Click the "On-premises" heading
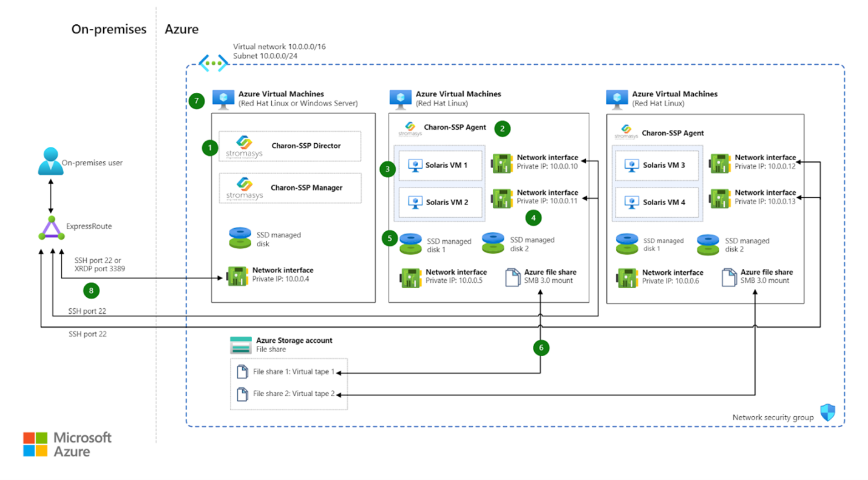The image size is (868, 480). [x=109, y=29]
